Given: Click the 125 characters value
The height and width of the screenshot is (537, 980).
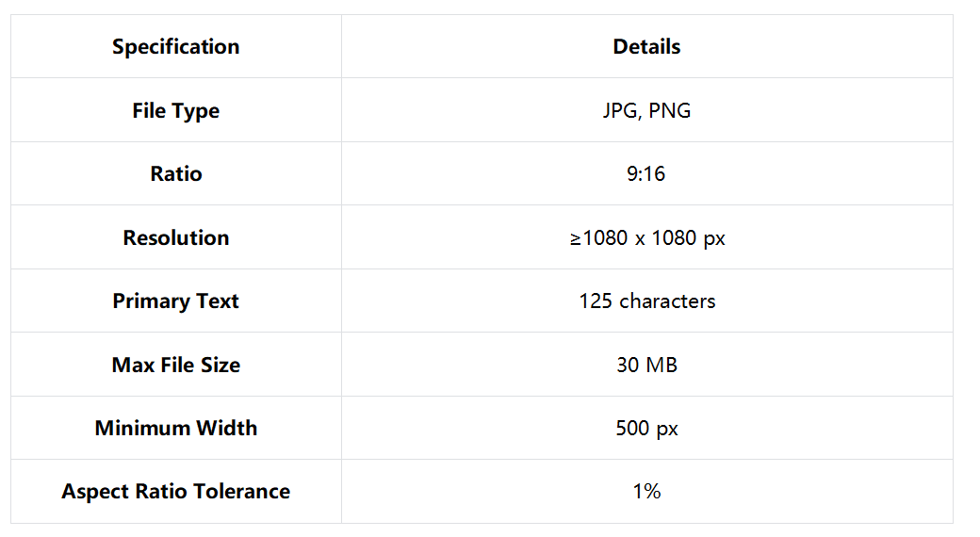Looking at the screenshot, I should click(646, 301).
